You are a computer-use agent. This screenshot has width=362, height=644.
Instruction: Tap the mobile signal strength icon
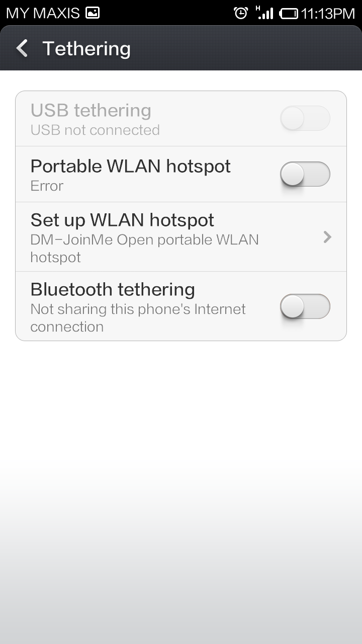tap(264, 13)
